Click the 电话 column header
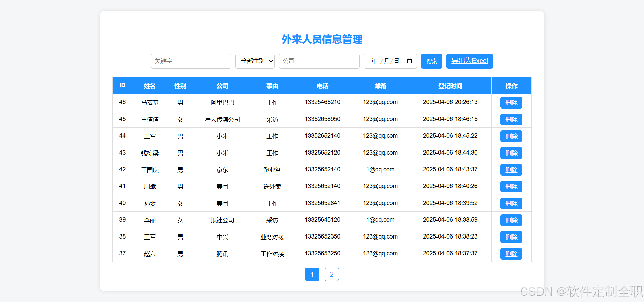The height and width of the screenshot is (302, 644). (322, 86)
